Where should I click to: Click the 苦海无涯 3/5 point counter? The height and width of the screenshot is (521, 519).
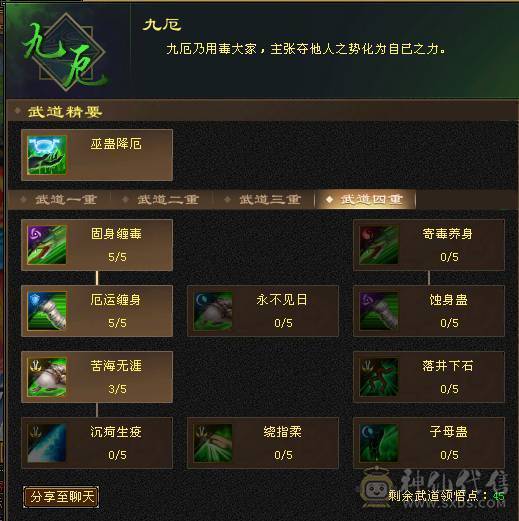coord(117,389)
